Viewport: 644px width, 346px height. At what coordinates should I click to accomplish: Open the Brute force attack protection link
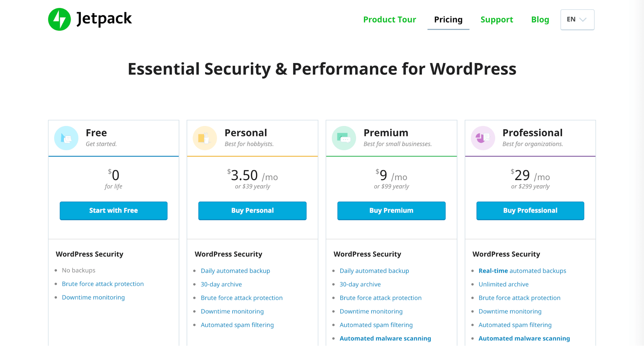click(x=103, y=284)
